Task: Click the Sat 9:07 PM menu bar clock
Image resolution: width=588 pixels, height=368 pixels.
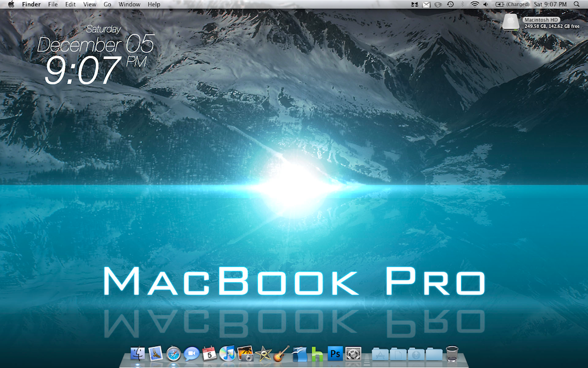Action: tap(550, 5)
